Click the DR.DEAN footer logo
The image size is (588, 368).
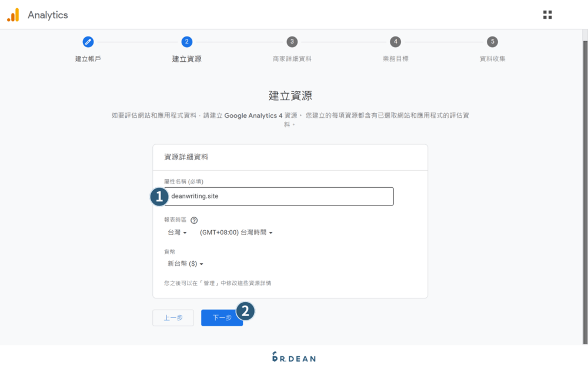[x=294, y=357]
